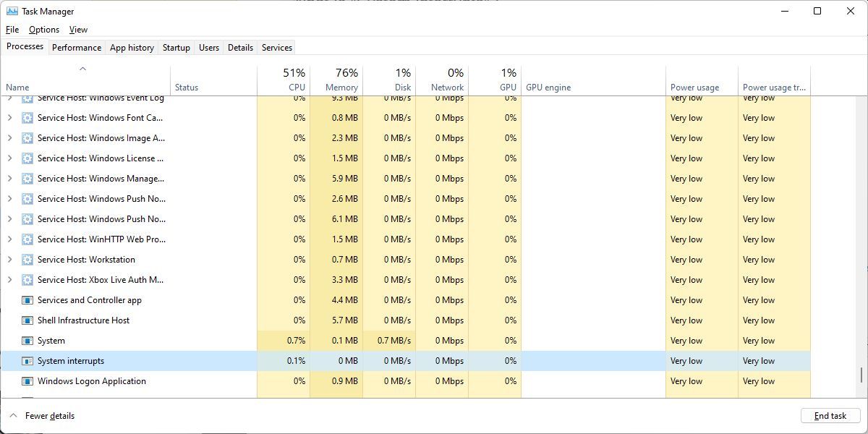Screen dimensions: 868x434
Task: Select the System interrupts row name
Action: coord(71,361)
